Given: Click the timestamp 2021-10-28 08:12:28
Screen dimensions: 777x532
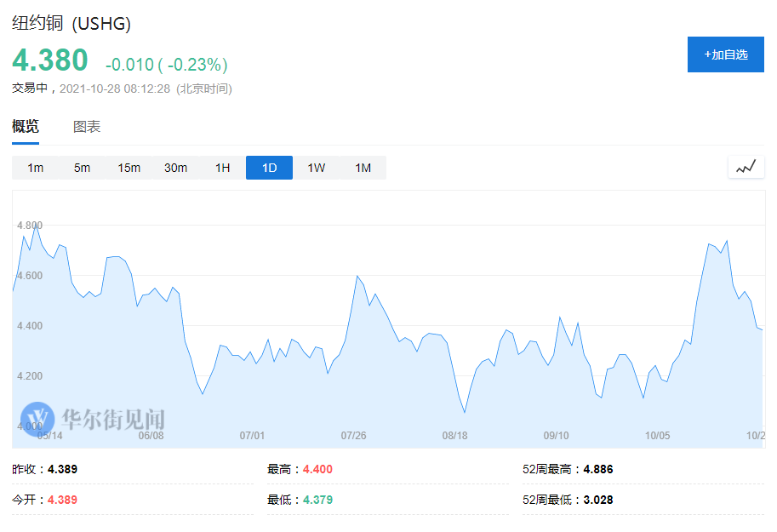Looking at the screenshot, I should (115, 89).
